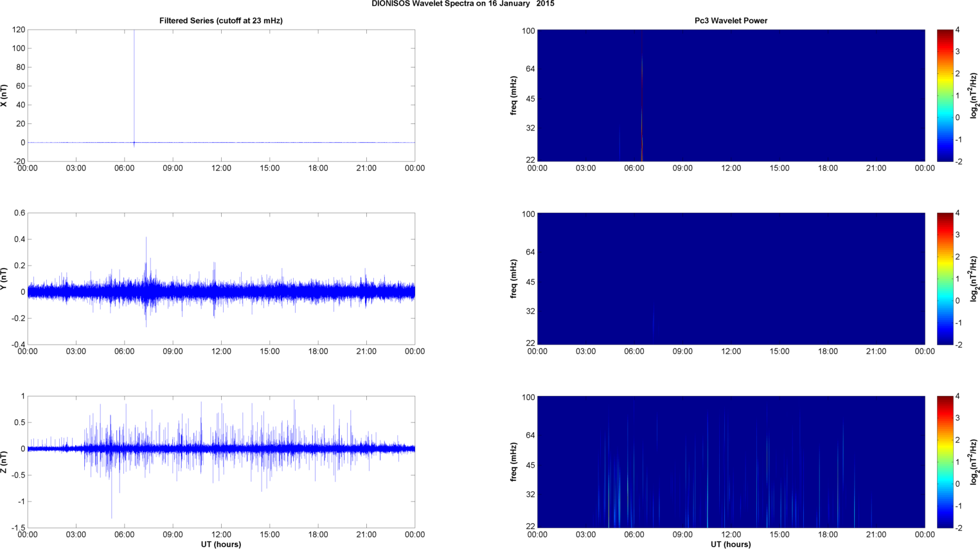Click the '80' tick on the X (nT) axis
The image size is (980, 549).
pyautogui.click(x=21, y=67)
